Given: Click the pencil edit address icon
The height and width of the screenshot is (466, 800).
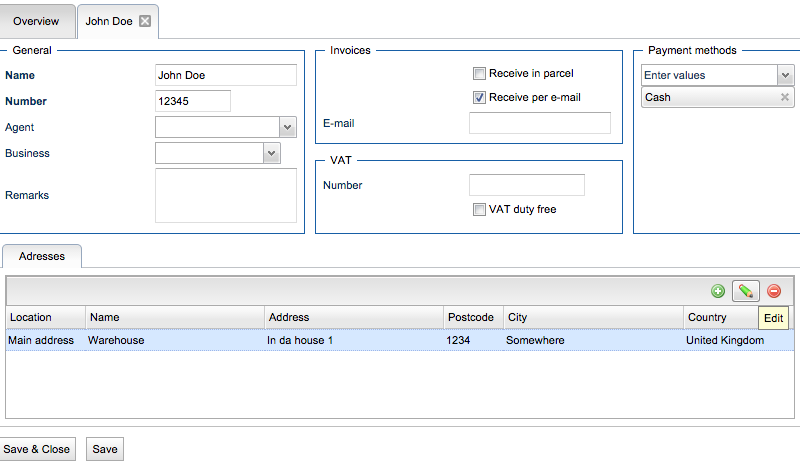Looking at the screenshot, I should pos(745,291).
